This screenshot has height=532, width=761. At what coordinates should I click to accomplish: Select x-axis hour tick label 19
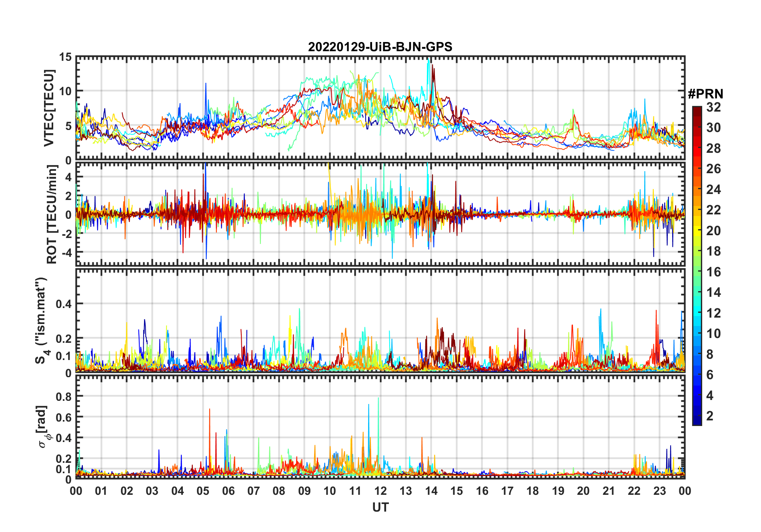[558, 491]
